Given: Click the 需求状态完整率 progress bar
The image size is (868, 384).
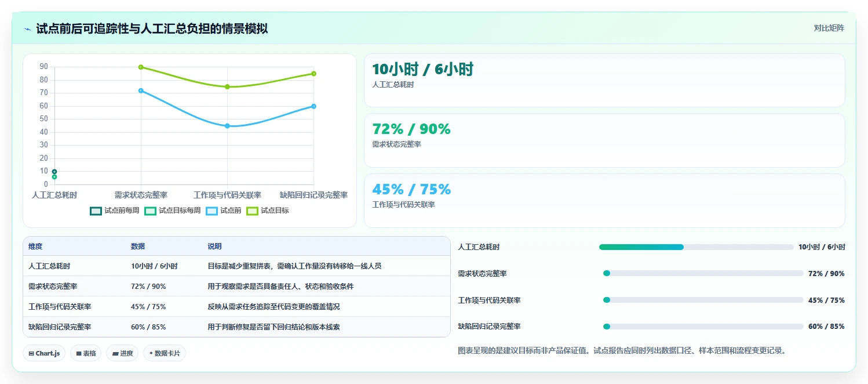Looking at the screenshot, I should 703,273.
